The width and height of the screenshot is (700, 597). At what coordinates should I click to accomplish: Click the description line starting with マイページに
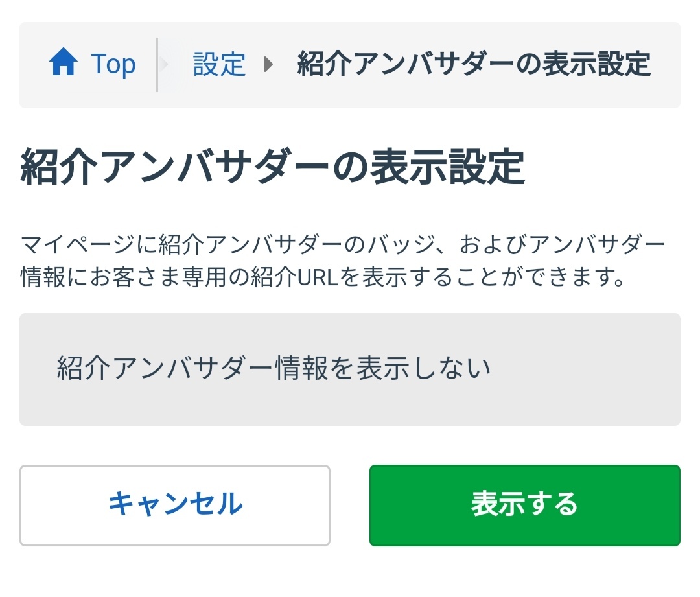(343, 246)
